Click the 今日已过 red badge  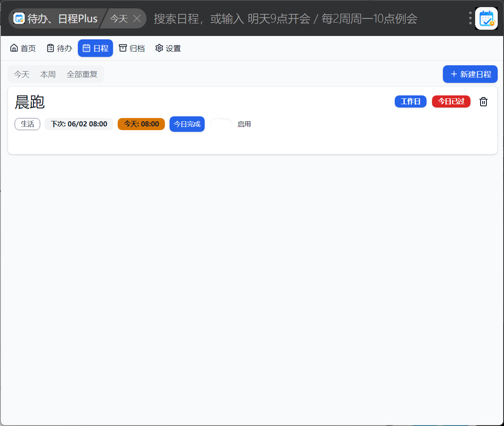(451, 101)
